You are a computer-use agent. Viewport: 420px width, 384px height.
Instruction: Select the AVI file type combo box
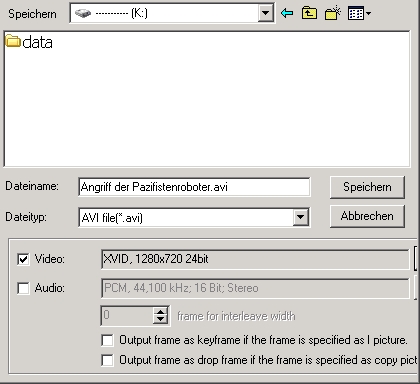coord(194,218)
